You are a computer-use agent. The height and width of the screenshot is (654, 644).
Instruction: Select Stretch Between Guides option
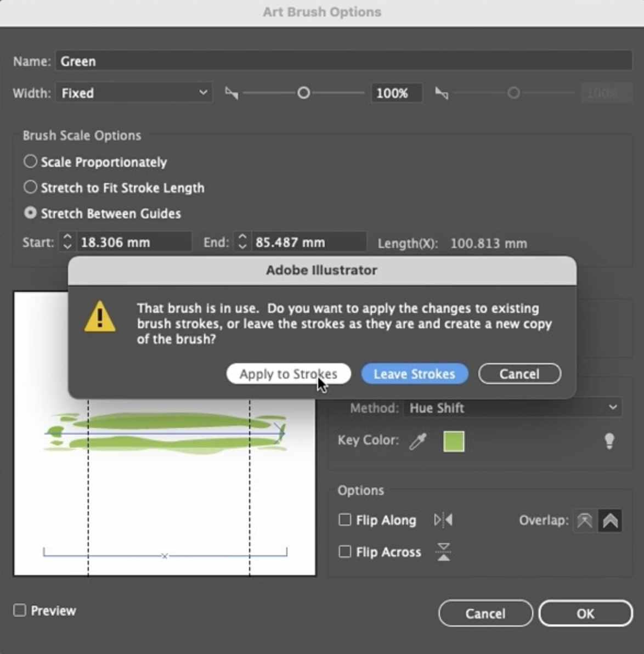[30, 213]
